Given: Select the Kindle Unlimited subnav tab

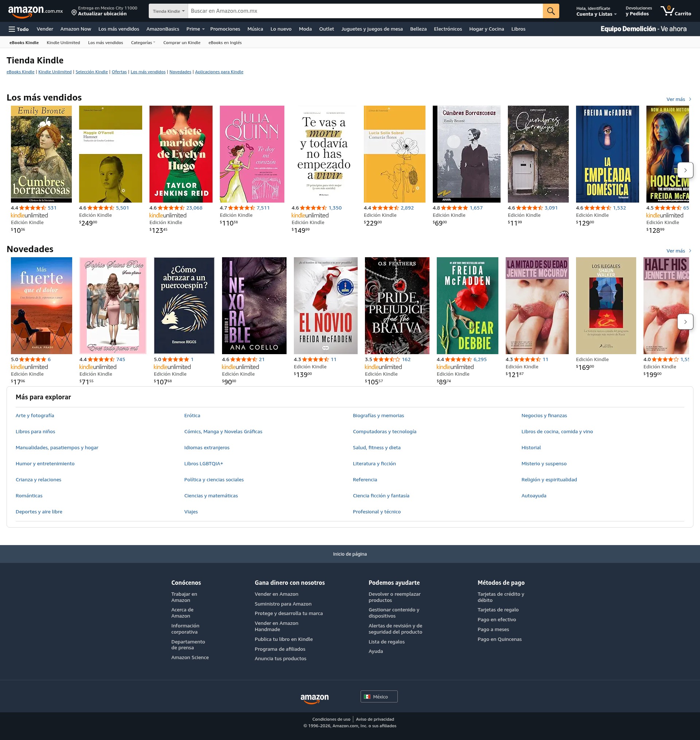Looking at the screenshot, I should [x=63, y=43].
